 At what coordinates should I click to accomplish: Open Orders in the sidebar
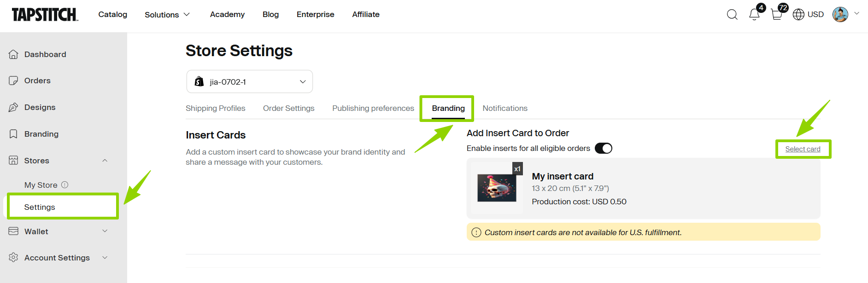pos(37,81)
